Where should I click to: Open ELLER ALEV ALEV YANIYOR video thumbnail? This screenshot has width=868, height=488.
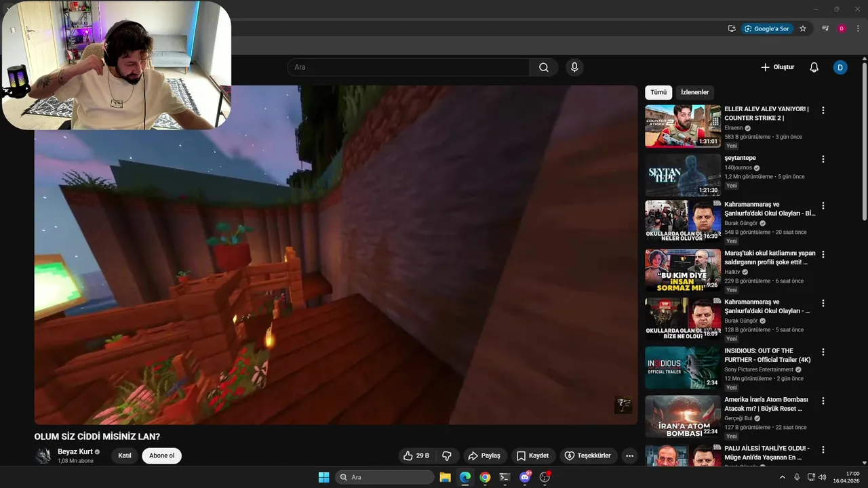tap(683, 126)
